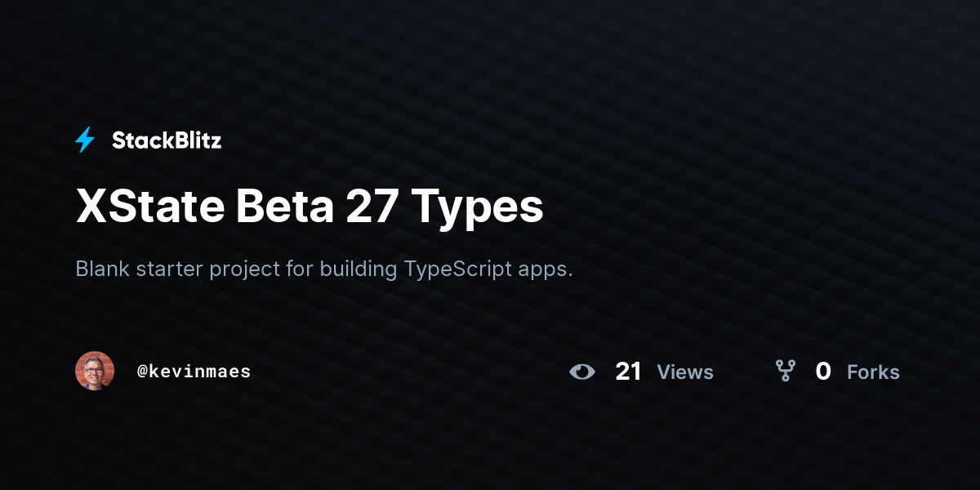The width and height of the screenshot is (980, 490).
Task: Click the word Types in the title
Action: point(478,209)
